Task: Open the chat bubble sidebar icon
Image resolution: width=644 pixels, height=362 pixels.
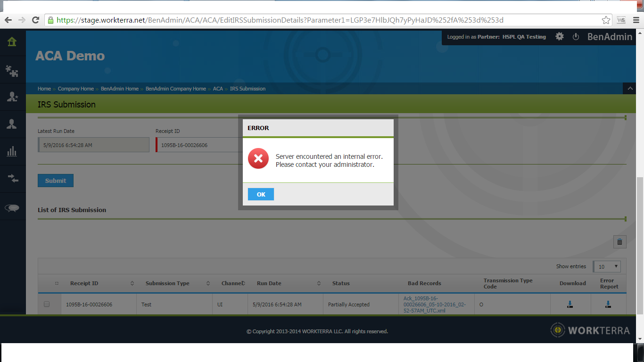Action: click(x=12, y=208)
